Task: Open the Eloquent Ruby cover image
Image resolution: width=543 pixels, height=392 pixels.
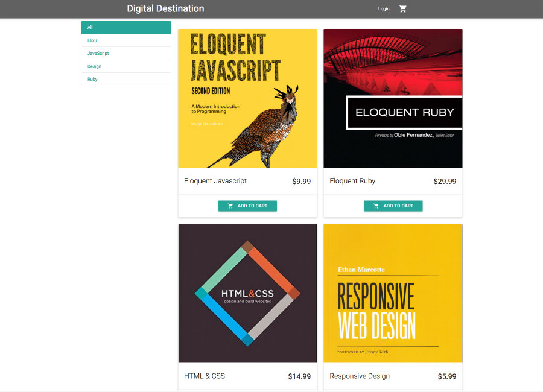Action: pyautogui.click(x=393, y=98)
